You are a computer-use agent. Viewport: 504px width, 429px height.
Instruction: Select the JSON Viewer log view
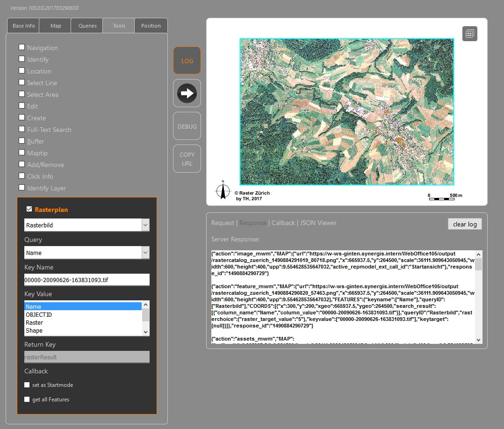pyautogui.click(x=318, y=223)
